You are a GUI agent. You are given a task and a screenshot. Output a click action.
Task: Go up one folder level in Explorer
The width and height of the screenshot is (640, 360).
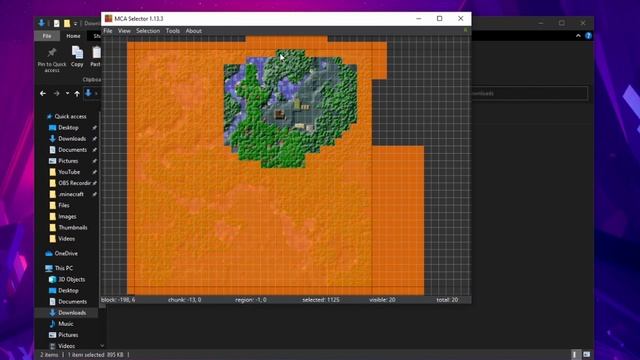coord(77,93)
